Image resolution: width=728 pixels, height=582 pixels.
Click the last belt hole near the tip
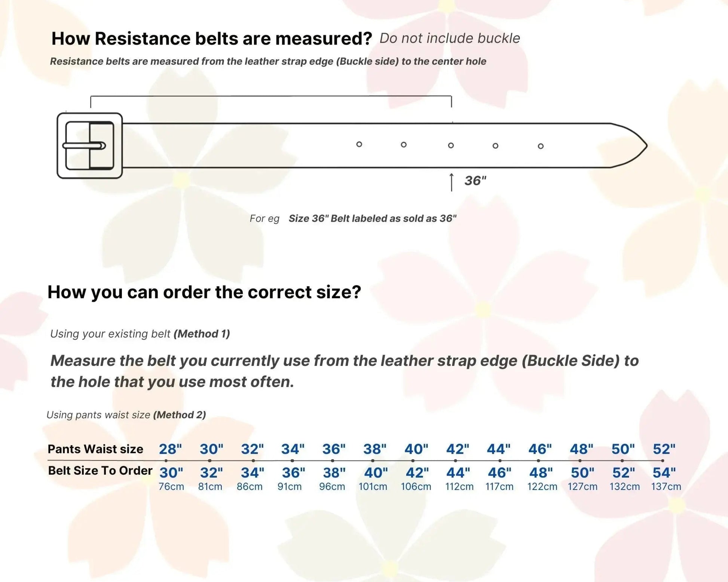point(541,146)
